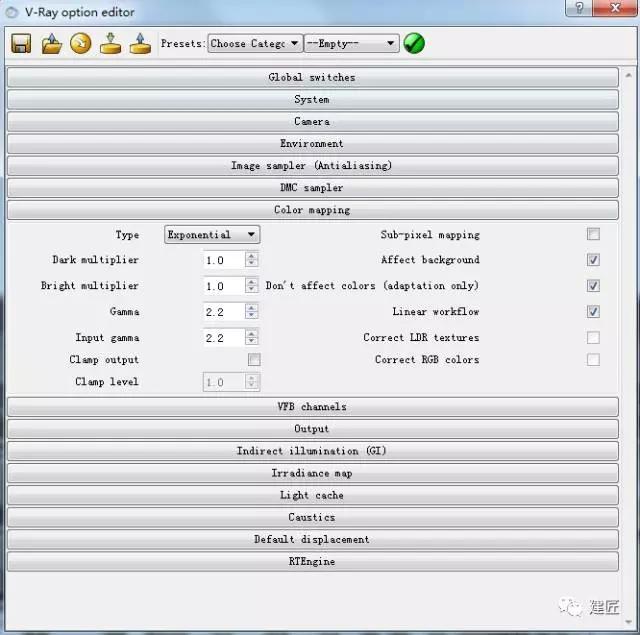This screenshot has height=635, width=640.
Task: Click the load options folder icon
Action: (x=51, y=44)
